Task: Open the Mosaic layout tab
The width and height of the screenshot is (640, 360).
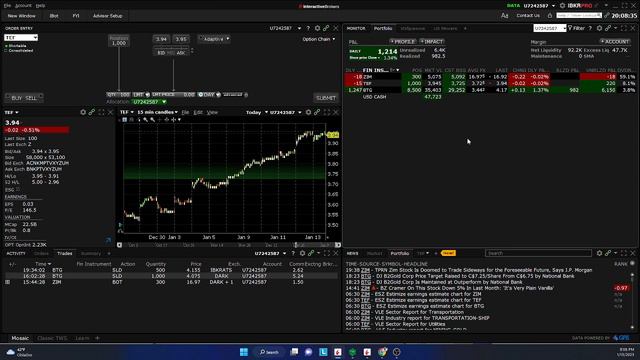Action: (x=20, y=338)
